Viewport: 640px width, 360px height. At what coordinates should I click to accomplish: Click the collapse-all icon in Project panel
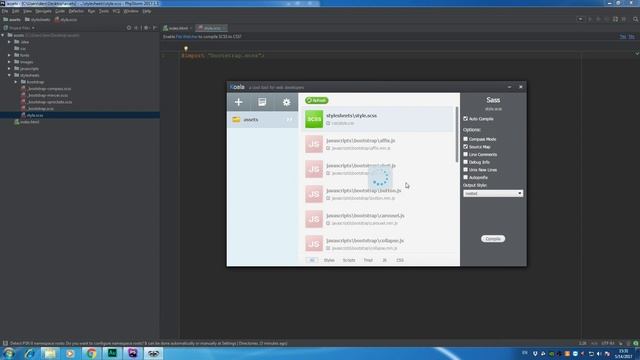click(137, 28)
